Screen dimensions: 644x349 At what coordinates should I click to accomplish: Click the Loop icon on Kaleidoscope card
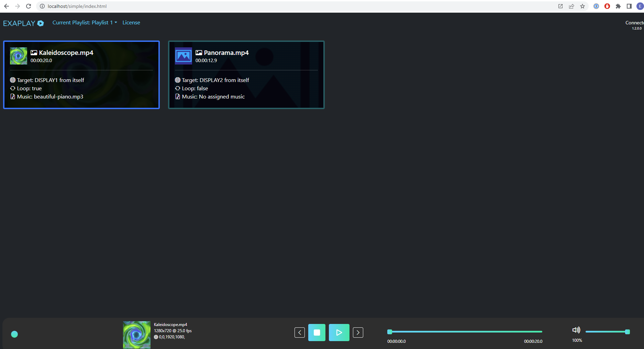(13, 89)
